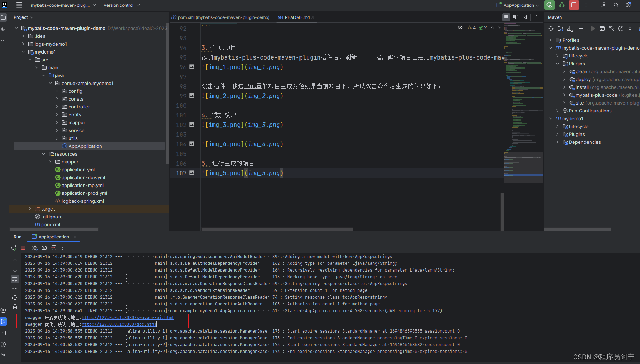Image resolution: width=640 pixels, height=364 pixels.
Task: Open Search Everywhere magnifier
Action: tap(616, 5)
